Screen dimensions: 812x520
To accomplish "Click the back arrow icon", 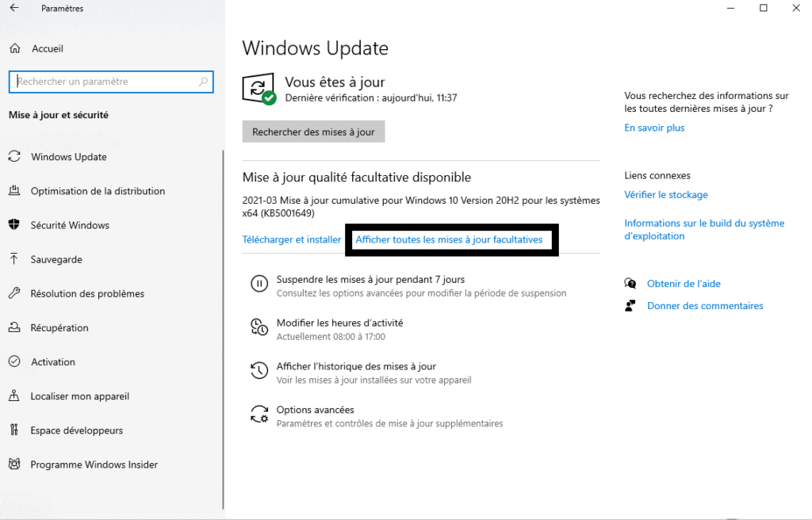I will pyautogui.click(x=14, y=8).
